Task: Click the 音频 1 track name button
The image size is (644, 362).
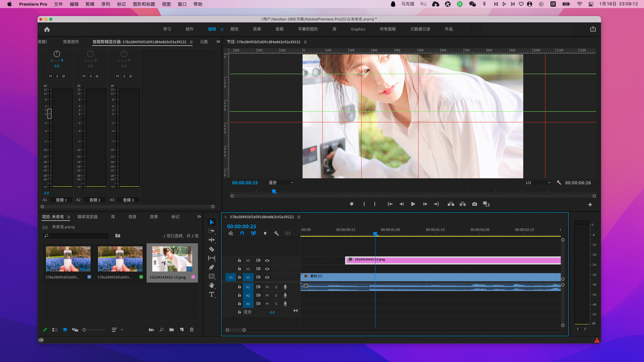Action: (x=61, y=200)
